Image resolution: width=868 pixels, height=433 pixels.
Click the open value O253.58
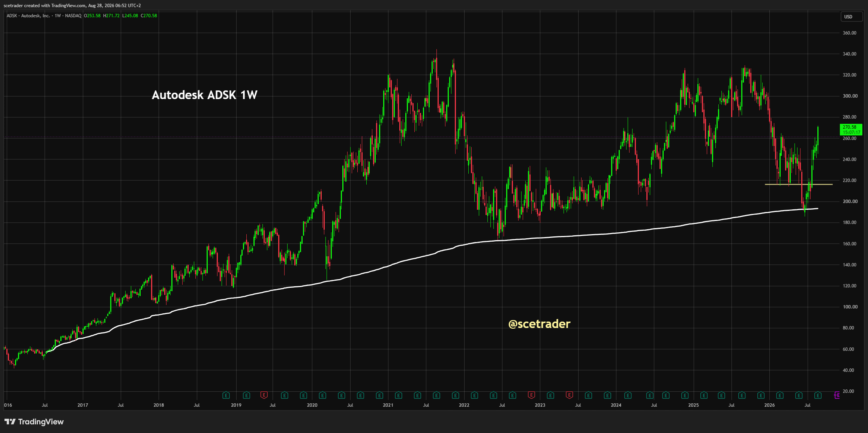point(92,16)
